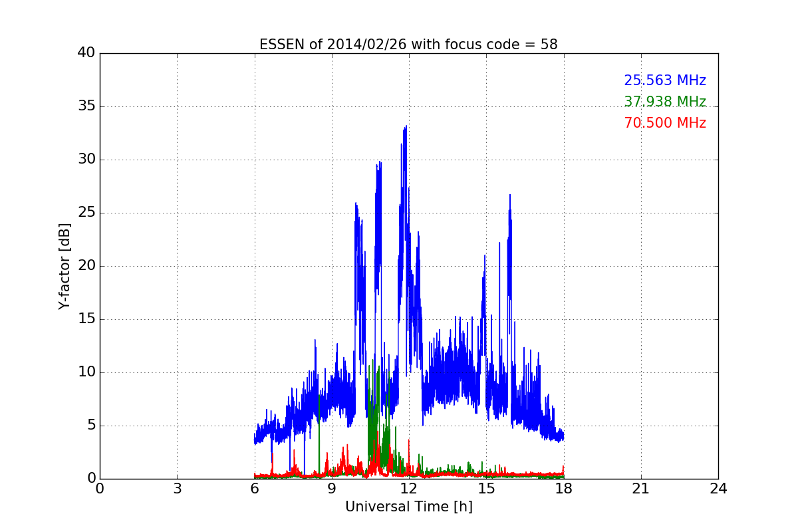
Task: Click the y-axis tick label '20'
Action: point(86,265)
